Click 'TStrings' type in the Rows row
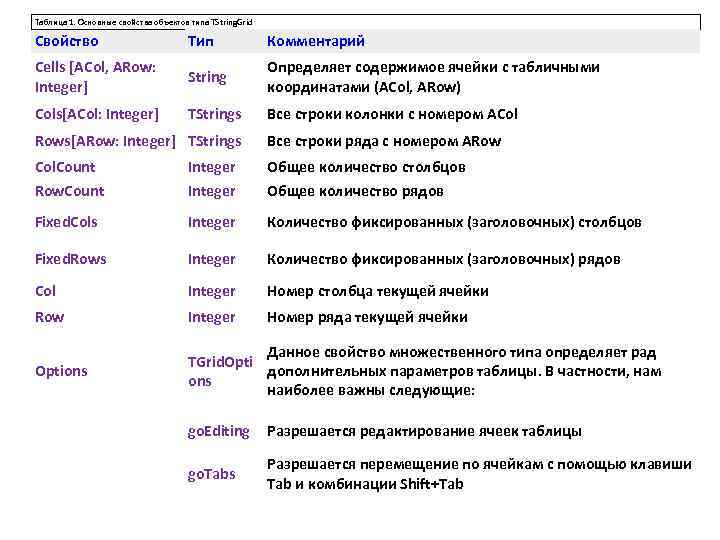The height and width of the screenshot is (540, 720). coord(214,141)
